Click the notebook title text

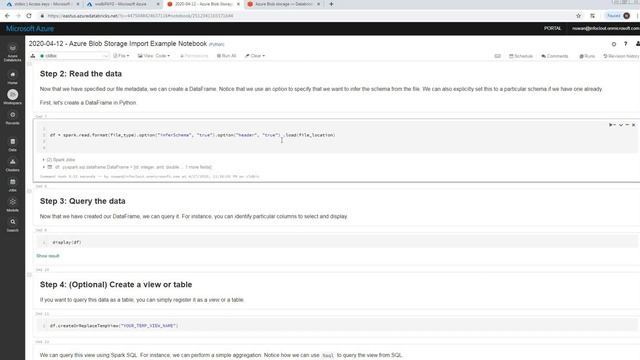118,44
